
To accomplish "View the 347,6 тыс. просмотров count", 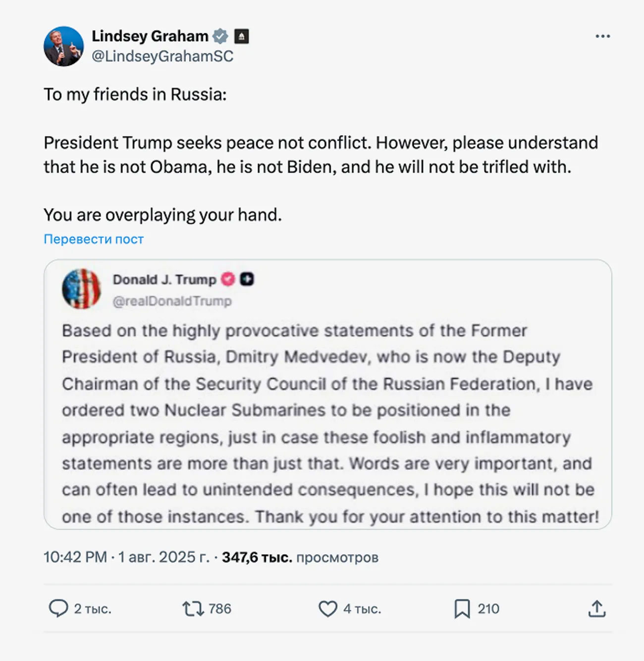I will (300, 557).
